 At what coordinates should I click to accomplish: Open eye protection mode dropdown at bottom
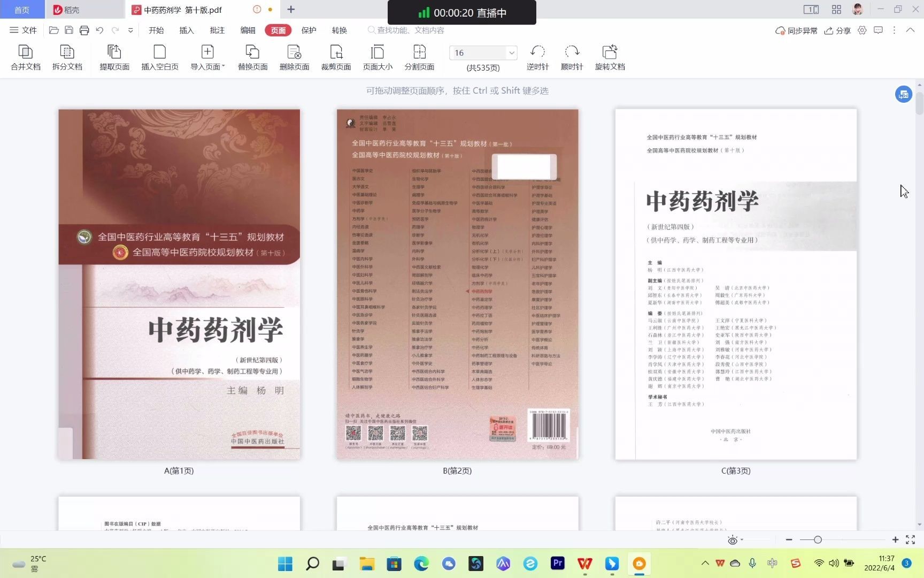736,540
